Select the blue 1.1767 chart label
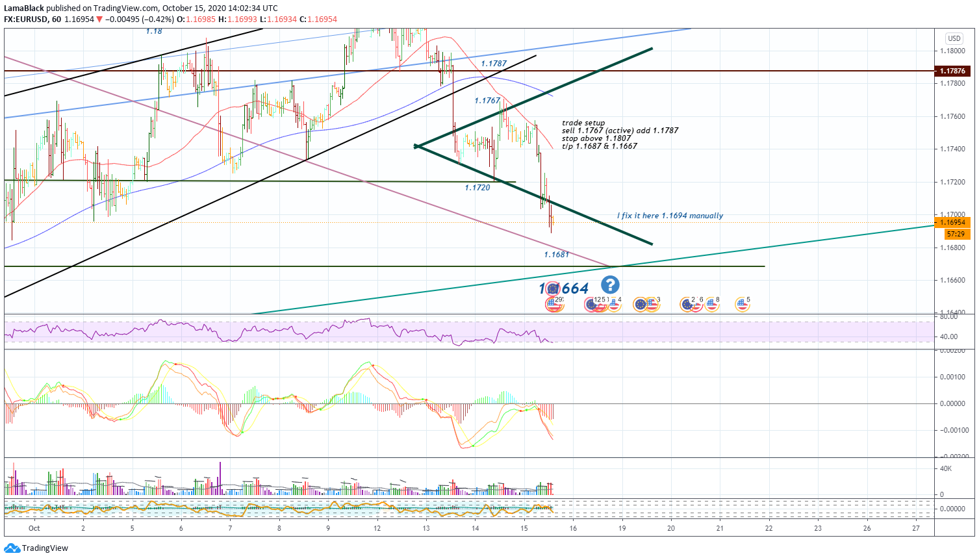Image resolution: width=979 pixels, height=560 pixels. pos(487,101)
